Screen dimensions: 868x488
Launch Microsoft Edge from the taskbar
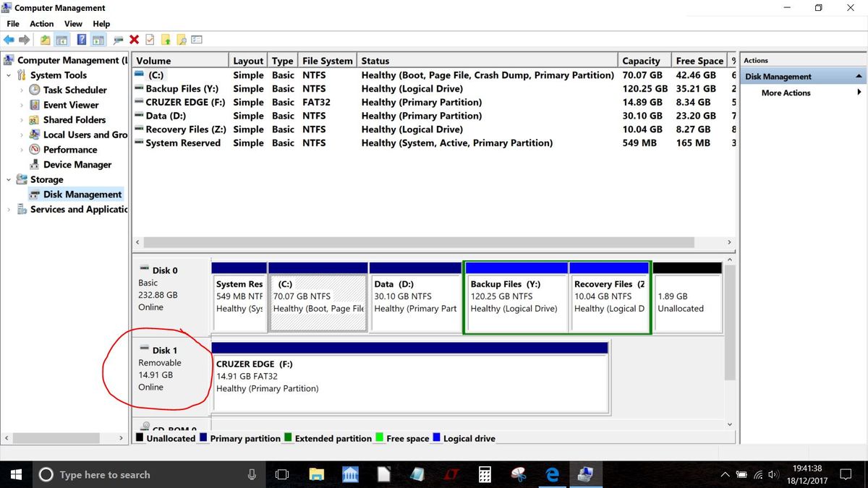(553, 475)
